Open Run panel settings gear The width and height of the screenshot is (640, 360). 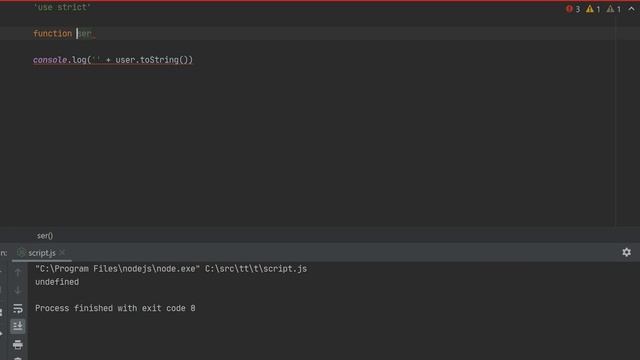pos(627,253)
